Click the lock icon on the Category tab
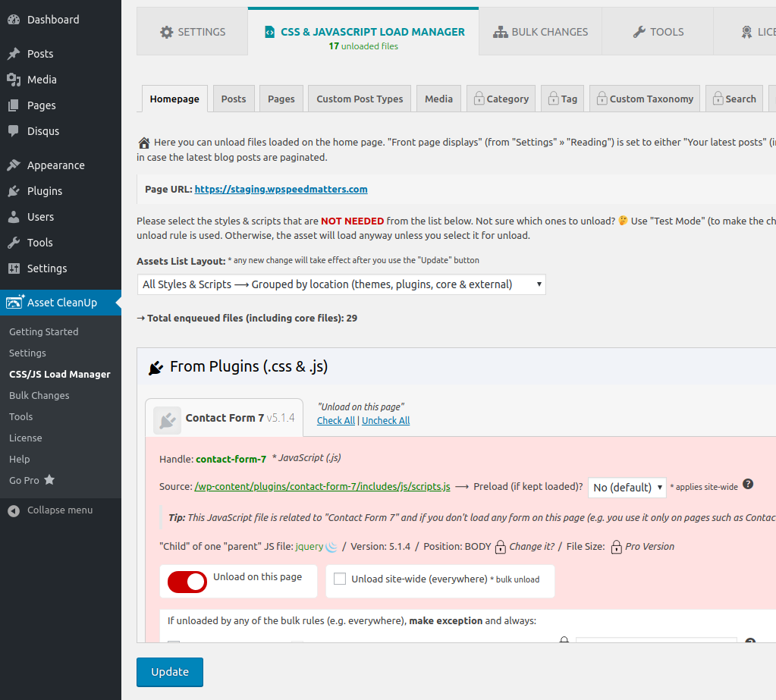This screenshot has height=700, width=776. [x=478, y=98]
